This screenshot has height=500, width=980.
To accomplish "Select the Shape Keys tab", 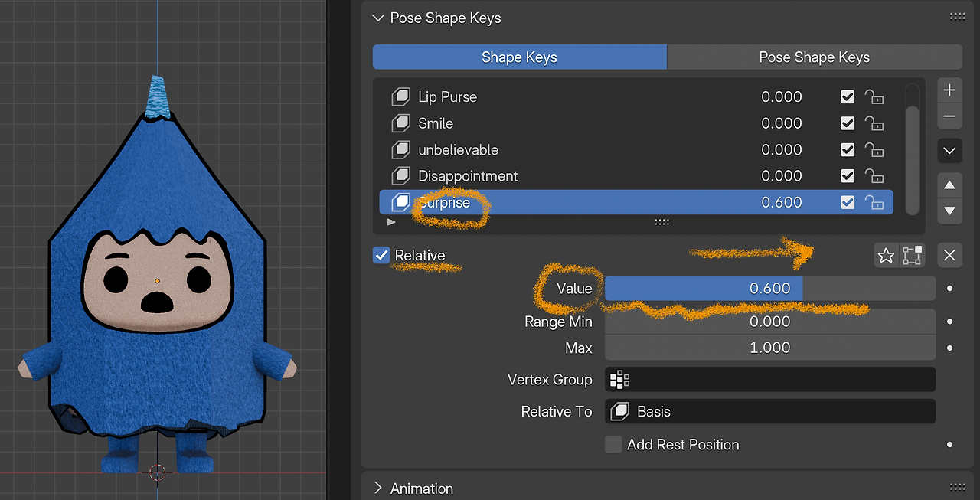I will pos(519,57).
